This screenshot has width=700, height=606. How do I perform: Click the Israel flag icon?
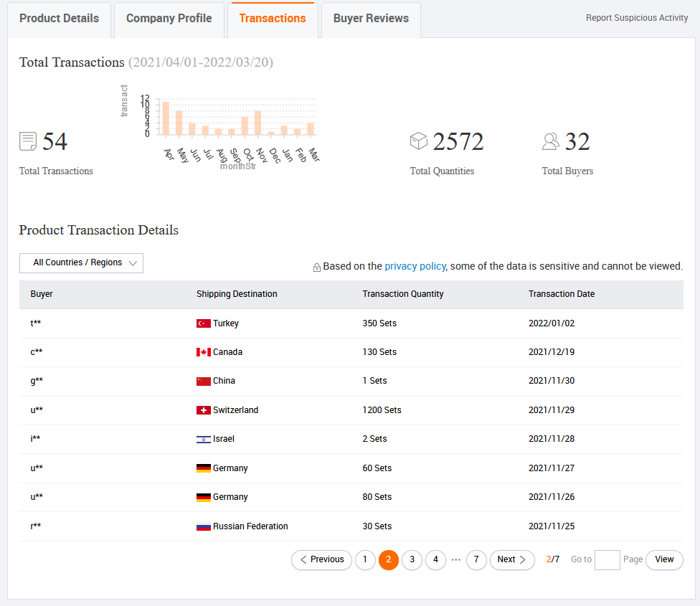point(203,439)
